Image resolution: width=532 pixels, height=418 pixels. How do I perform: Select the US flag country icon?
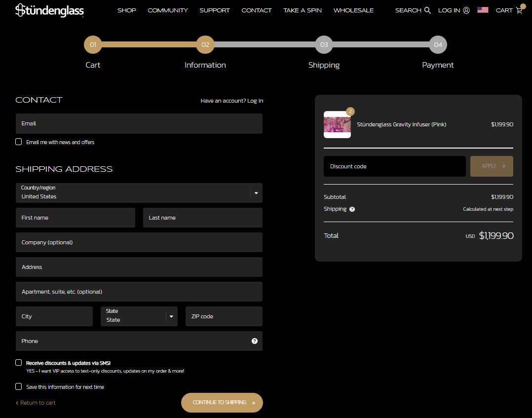click(483, 10)
